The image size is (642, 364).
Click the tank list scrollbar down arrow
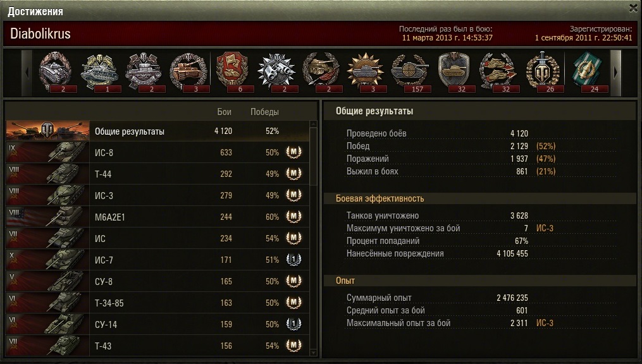pyautogui.click(x=314, y=353)
